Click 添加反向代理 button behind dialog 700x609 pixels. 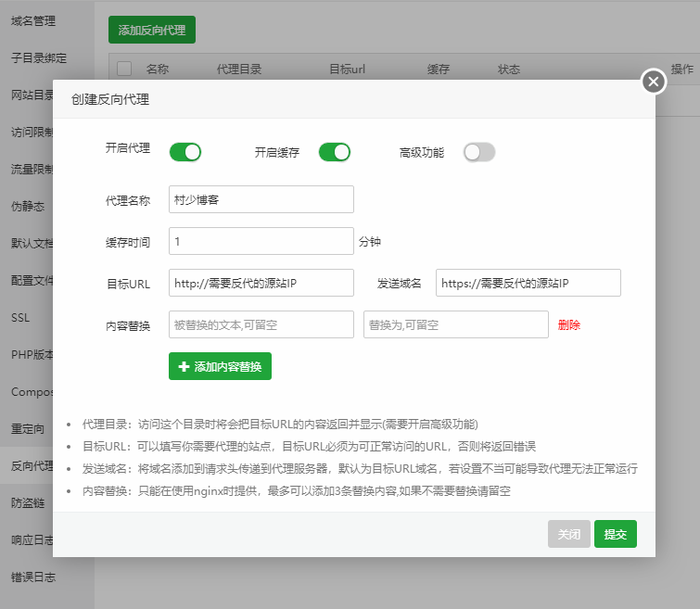(x=152, y=30)
